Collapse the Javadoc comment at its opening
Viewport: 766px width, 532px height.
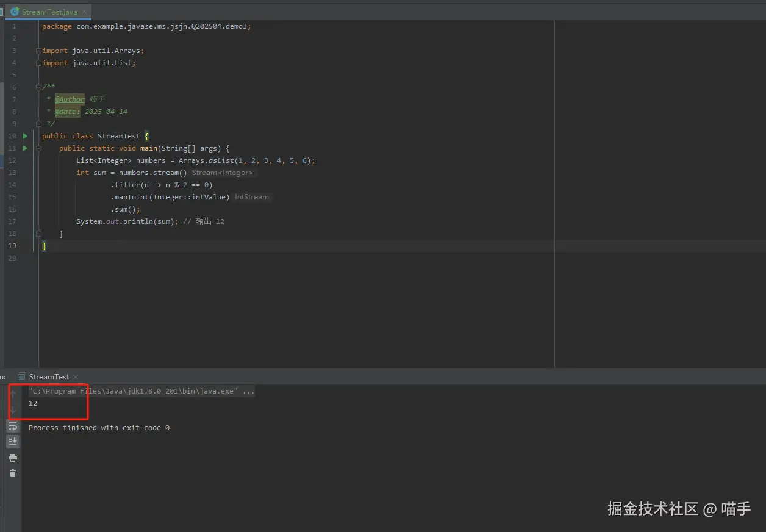click(38, 87)
